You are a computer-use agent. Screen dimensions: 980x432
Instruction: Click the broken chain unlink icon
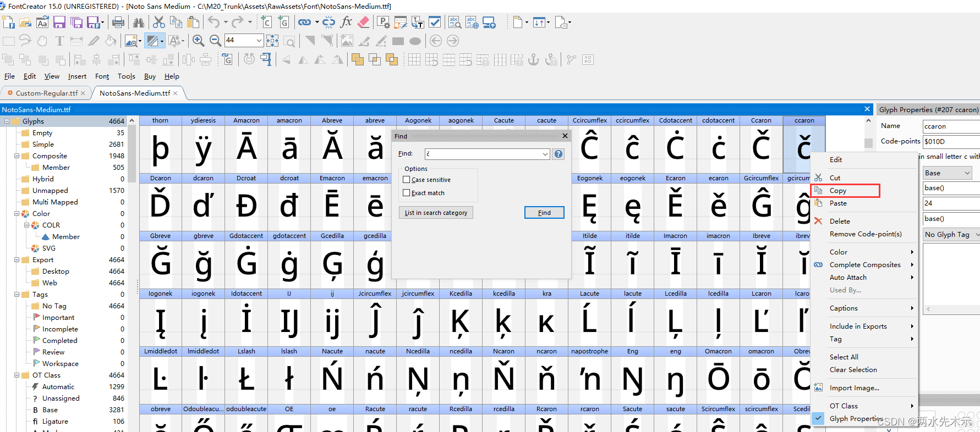pos(329,23)
